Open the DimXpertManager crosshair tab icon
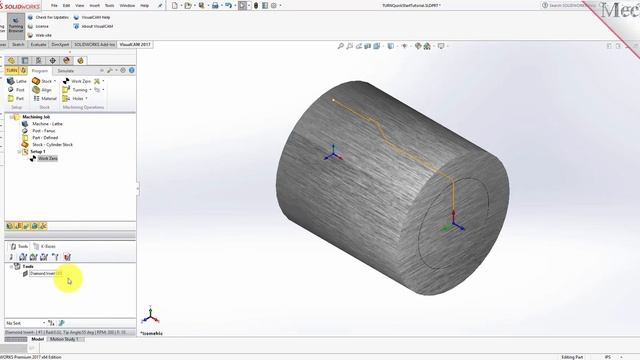Viewport: 640px width, 360px height. 53,61
